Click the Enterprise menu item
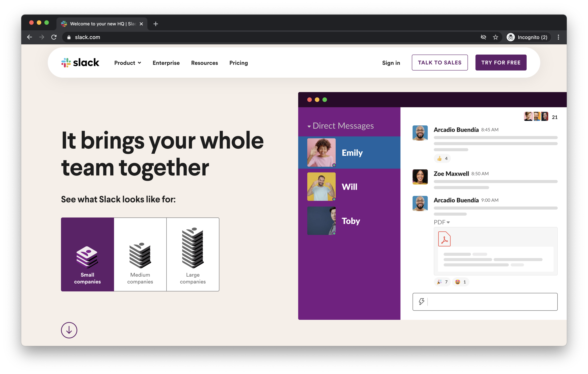Image resolution: width=588 pixels, height=374 pixels. 166,63
